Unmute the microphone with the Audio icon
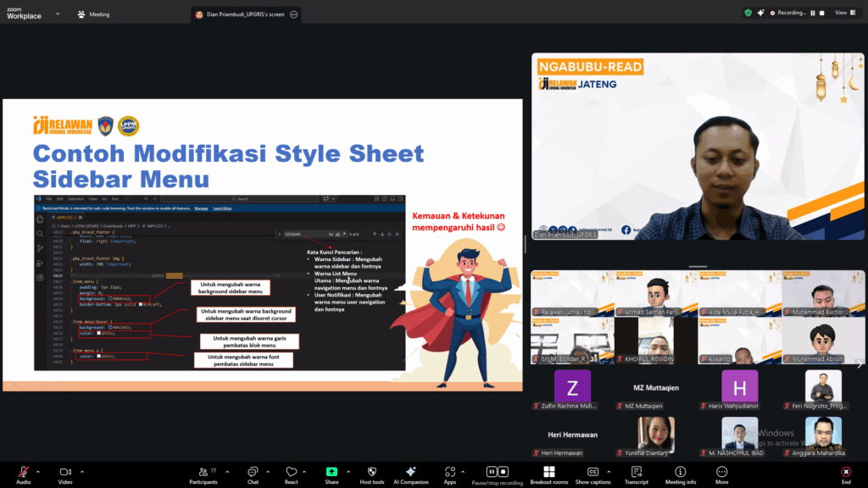The height and width of the screenshot is (488, 868). pos(22,472)
